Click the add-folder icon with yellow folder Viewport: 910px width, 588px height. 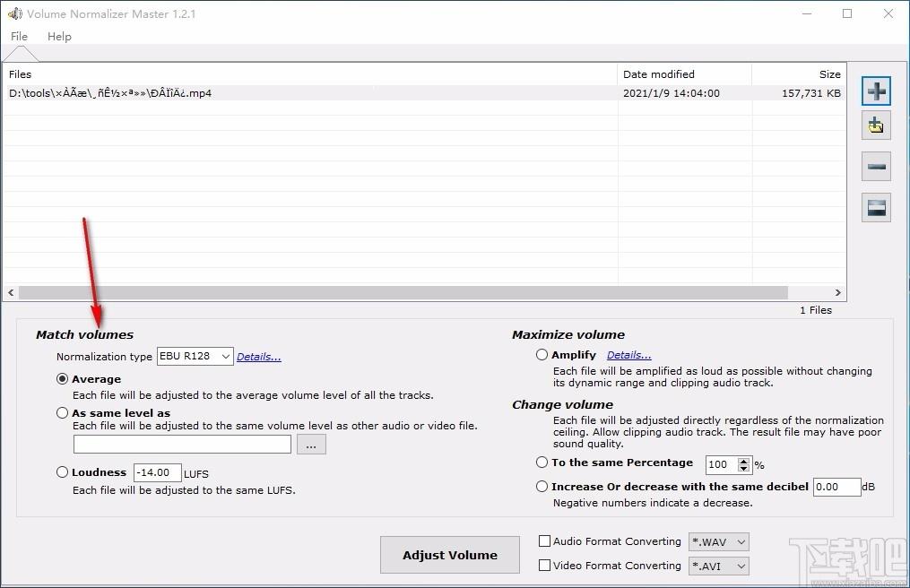click(876, 125)
